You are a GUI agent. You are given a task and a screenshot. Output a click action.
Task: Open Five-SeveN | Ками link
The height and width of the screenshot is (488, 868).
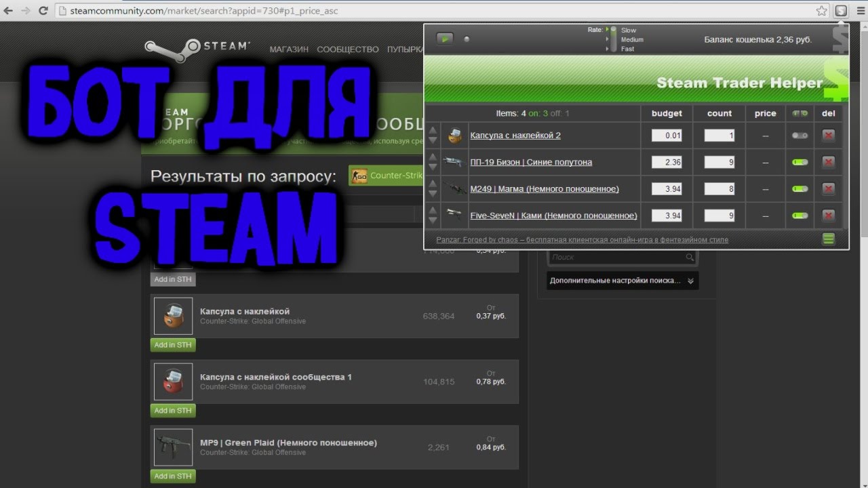click(x=553, y=216)
